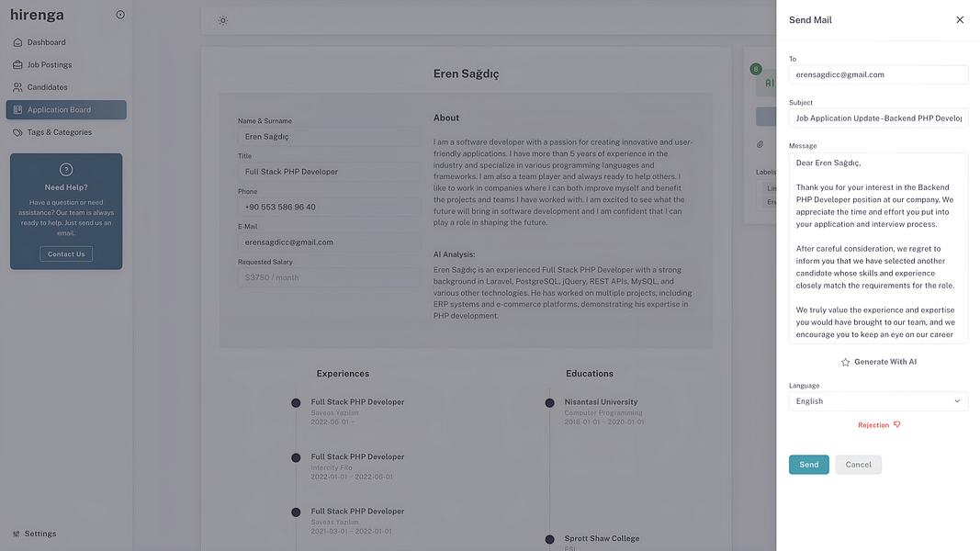Click the Phone field +90 553 586 96 40
Screen dimensions: 980x551
click(330, 207)
